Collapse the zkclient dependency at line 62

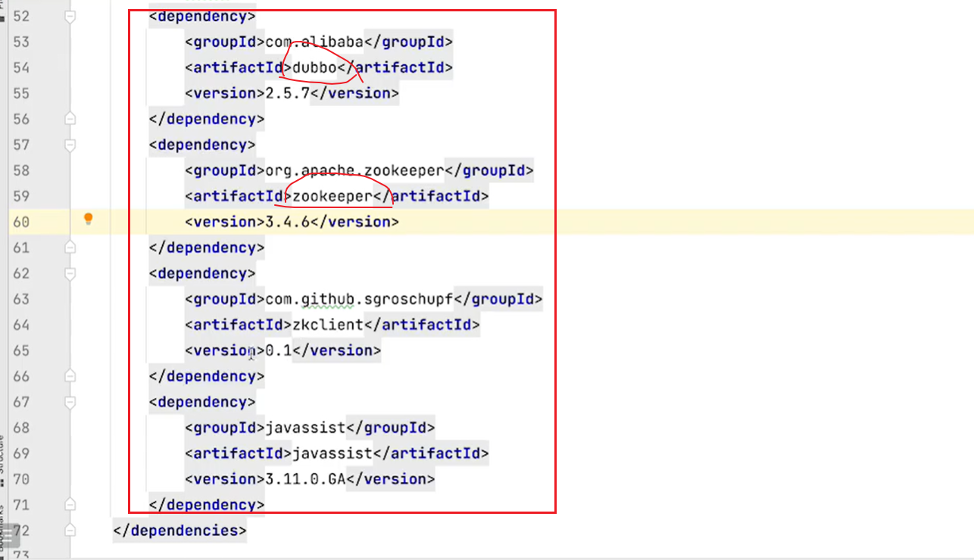click(x=70, y=273)
